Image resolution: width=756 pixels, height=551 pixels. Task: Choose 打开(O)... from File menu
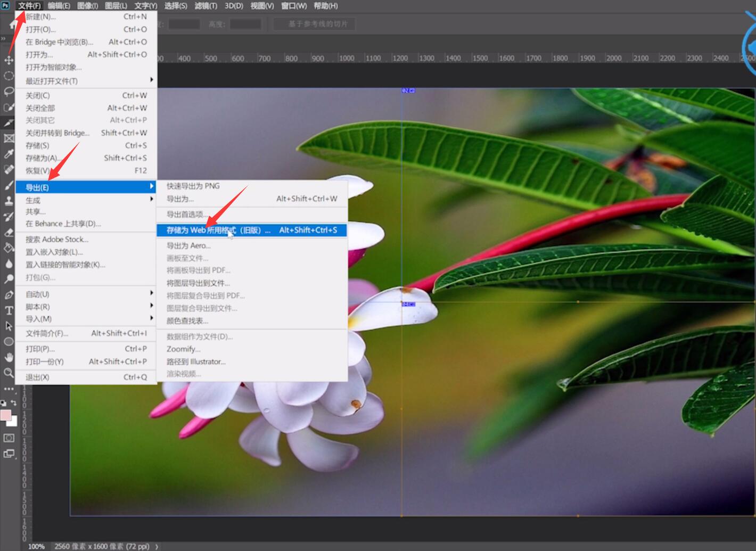(x=86, y=29)
